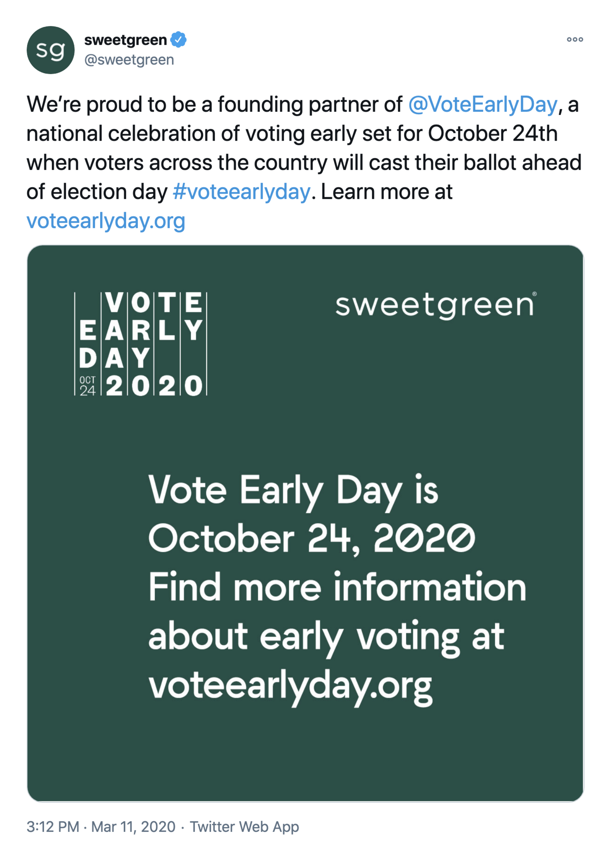
Task: Click the #voteearlyday hashtag
Action: click(x=241, y=192)
